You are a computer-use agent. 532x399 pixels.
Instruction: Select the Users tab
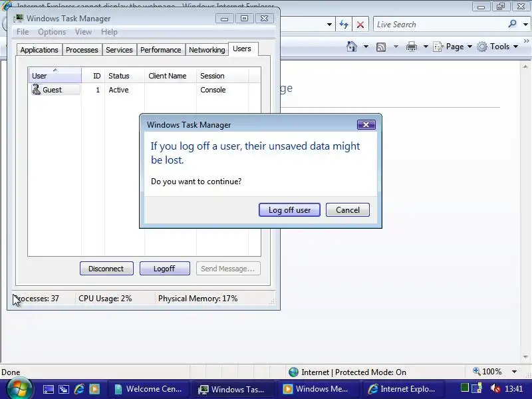pos(242,49)
